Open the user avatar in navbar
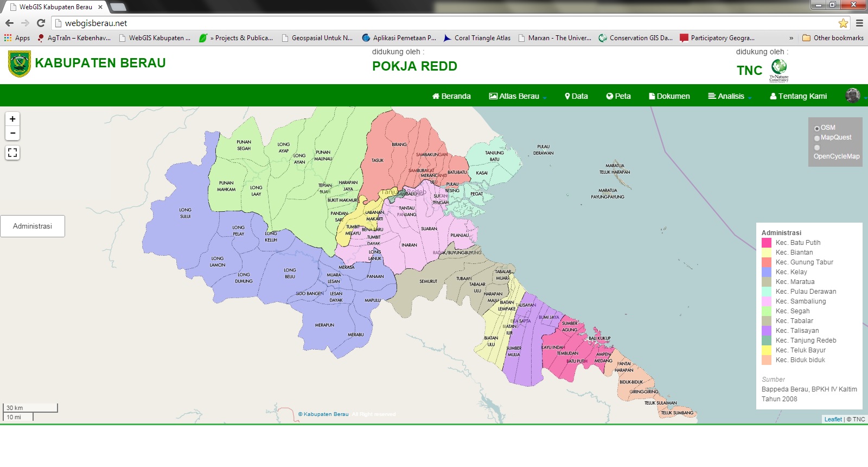The image size is (868, 467). pyautogui.click(x=852, y=96)
